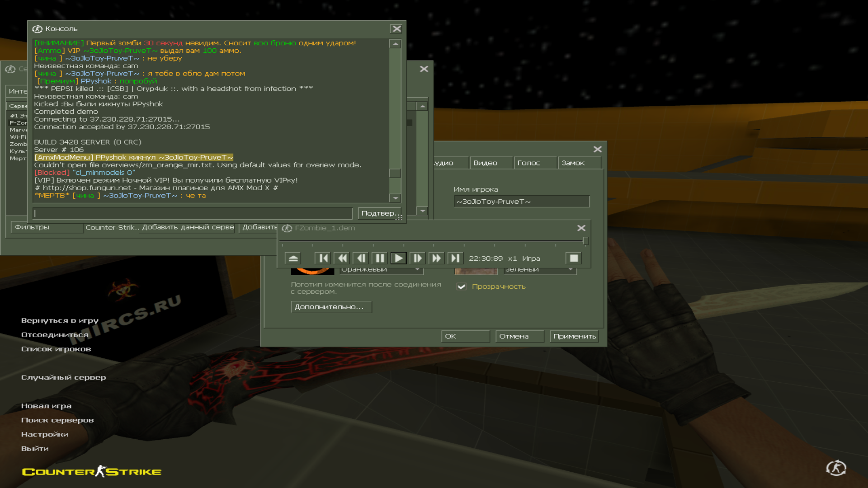
Task: Step one frame back in demo
Action: click(x=361, y=258)
